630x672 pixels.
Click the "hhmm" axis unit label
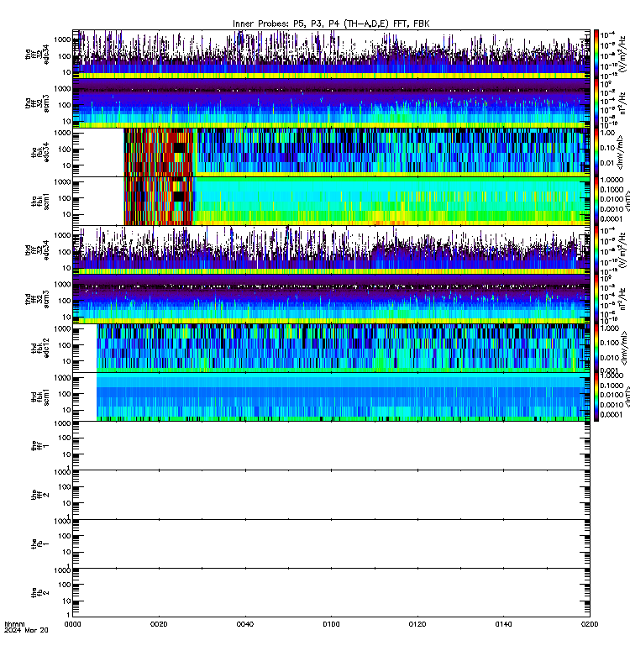click(14, 624)
